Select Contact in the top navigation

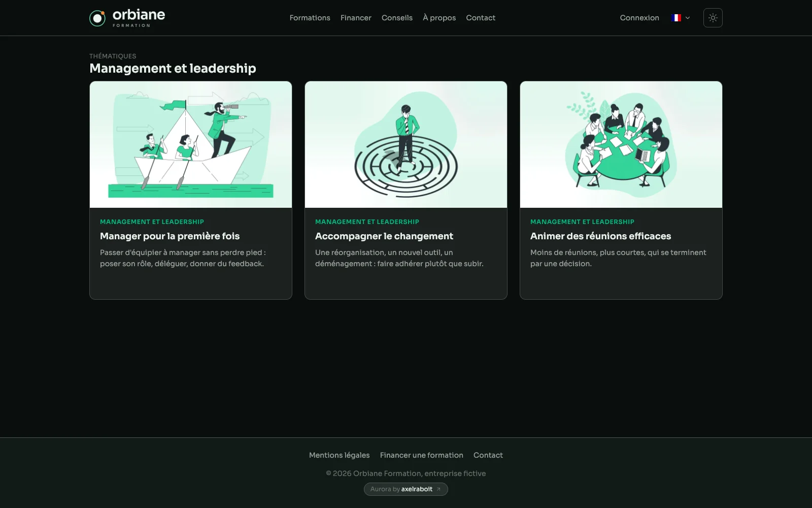point(481,18)
